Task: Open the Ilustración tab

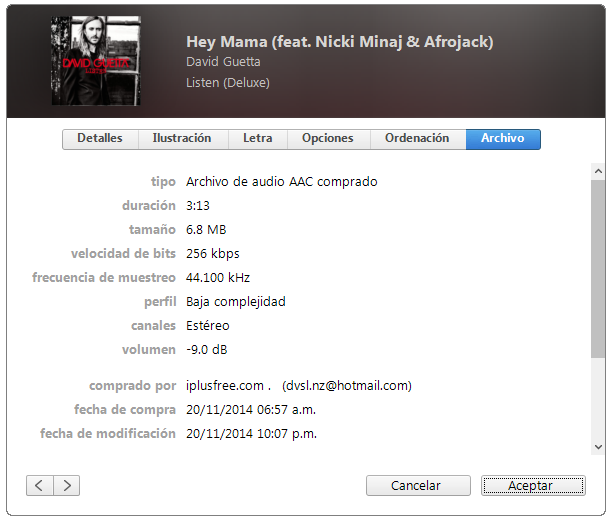Action: pyautogui.click(x=182, y=139)
